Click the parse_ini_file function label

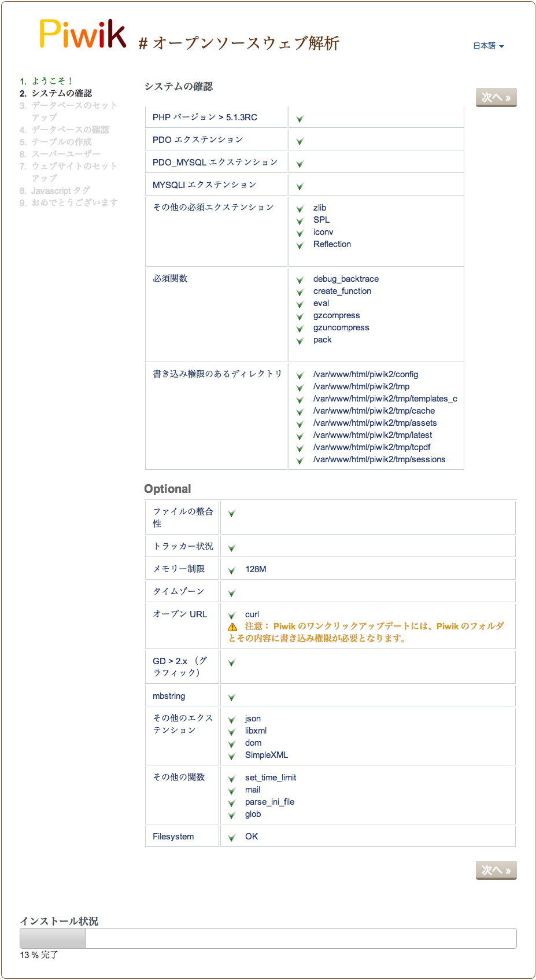tap(269, 802)
